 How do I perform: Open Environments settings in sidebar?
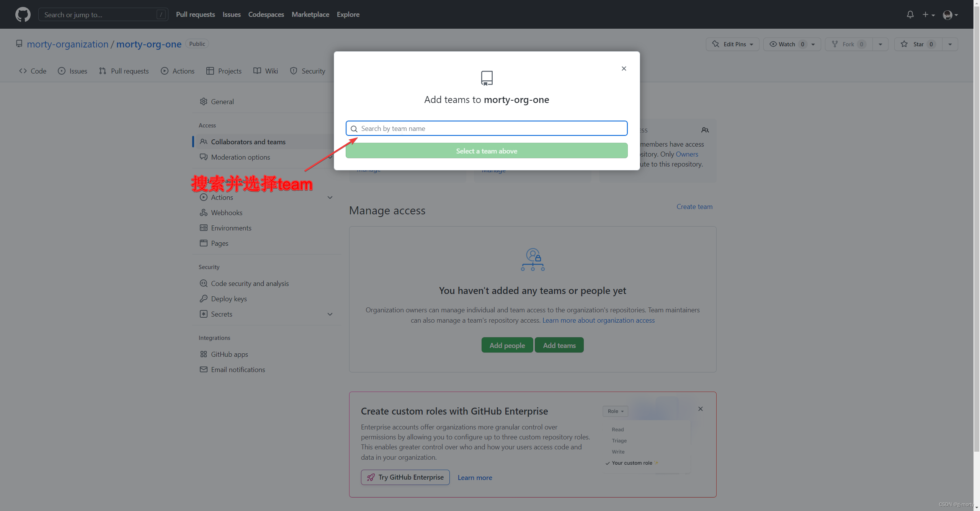[x=231, y=228]
